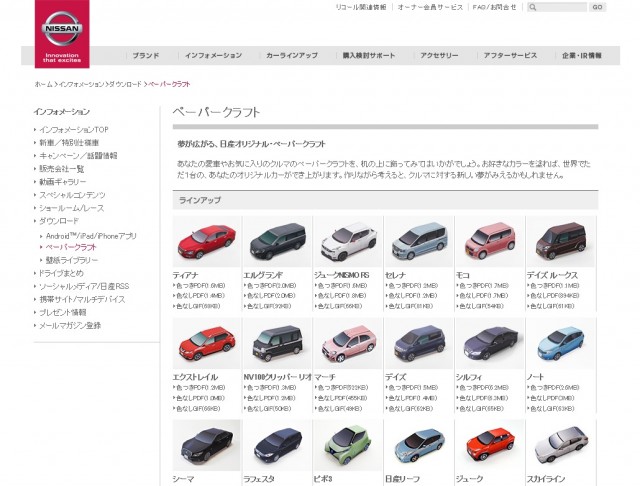Download ノート 色つきPDF
The height and width of the screenshot is (486, 640).
pyautogui.click(x=555, y=388)
